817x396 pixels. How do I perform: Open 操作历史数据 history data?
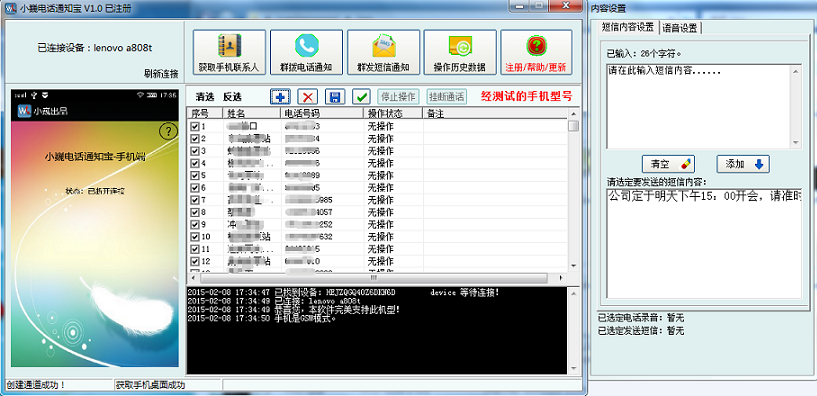click(x=460, y=52)
